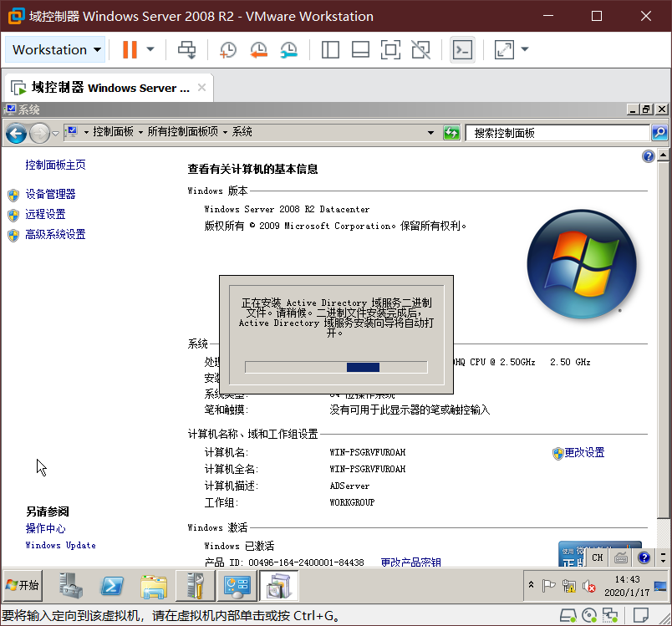Click the 开始 start button
Viewport: 672px width, 626px height.
(23, 585)
